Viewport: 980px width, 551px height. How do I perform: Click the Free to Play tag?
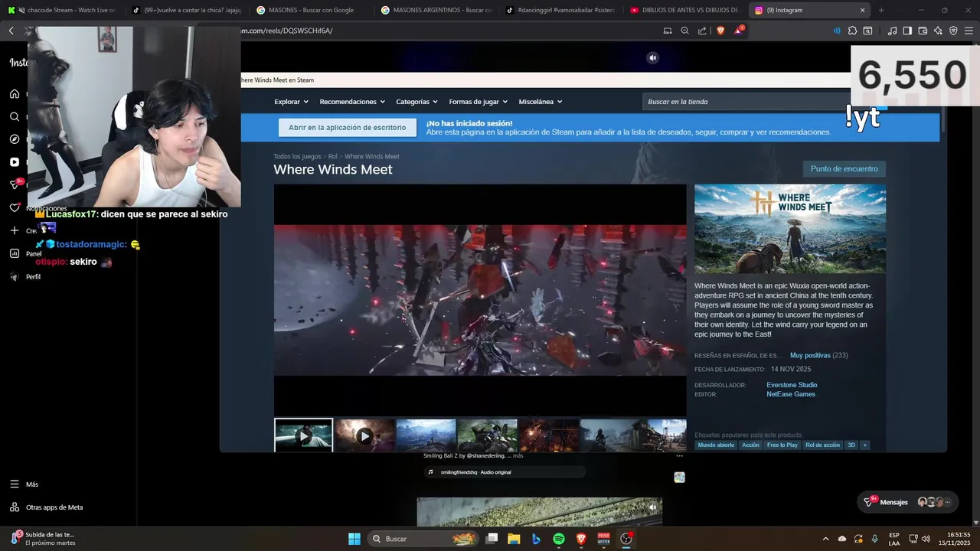[782, 445]
